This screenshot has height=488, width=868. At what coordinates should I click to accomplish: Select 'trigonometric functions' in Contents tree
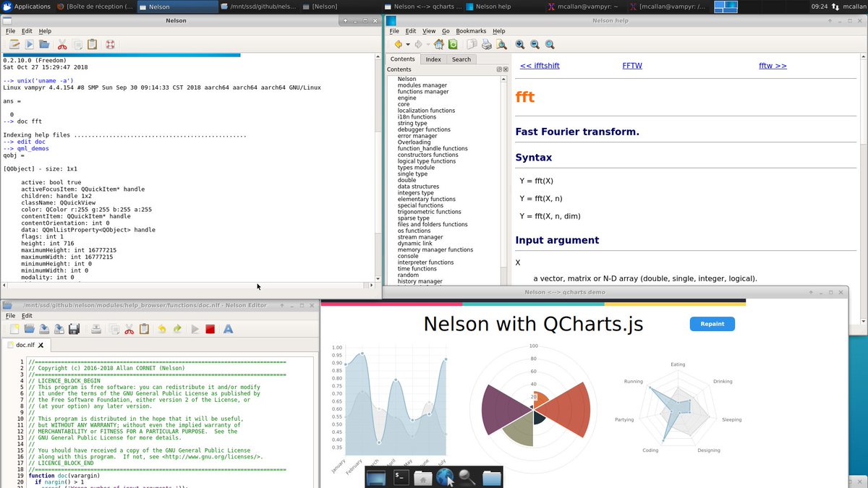click(x=429, y=212)
